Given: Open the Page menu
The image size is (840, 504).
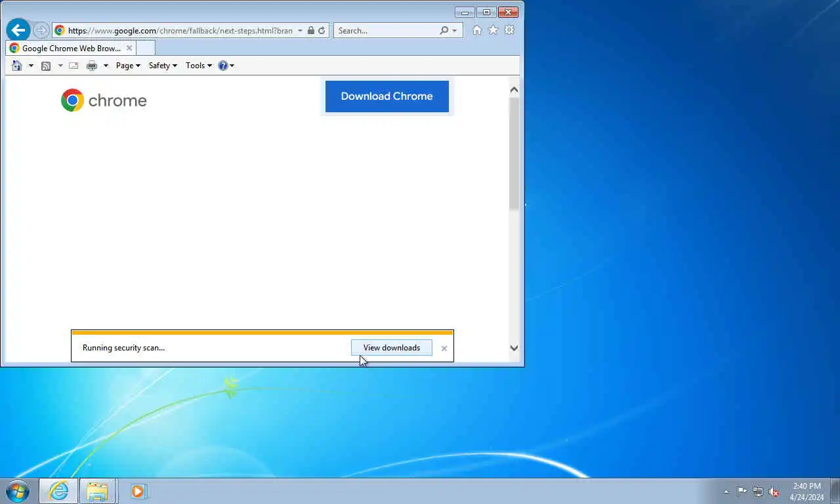Looking at the screenshot, I should tap(128, 66).
